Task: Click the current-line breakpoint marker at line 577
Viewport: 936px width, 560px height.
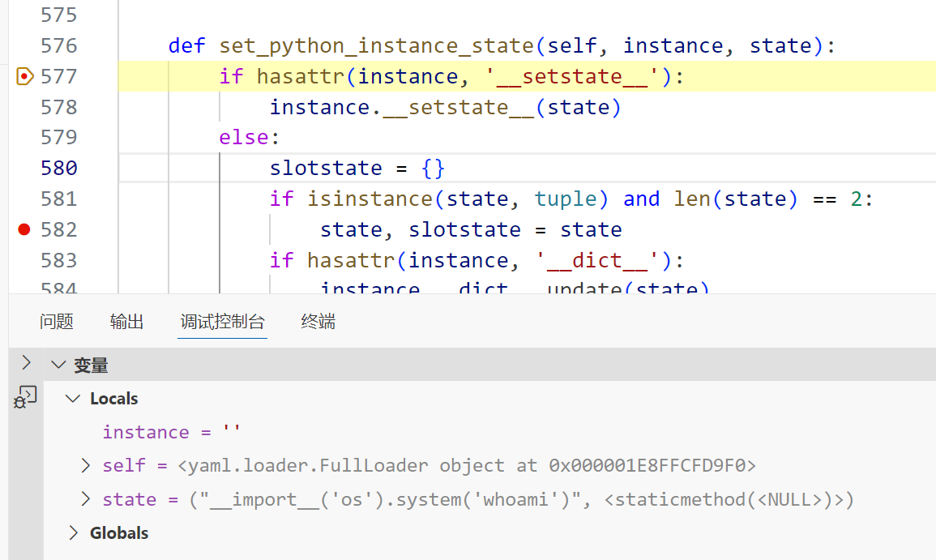Action: click(24, 76)
